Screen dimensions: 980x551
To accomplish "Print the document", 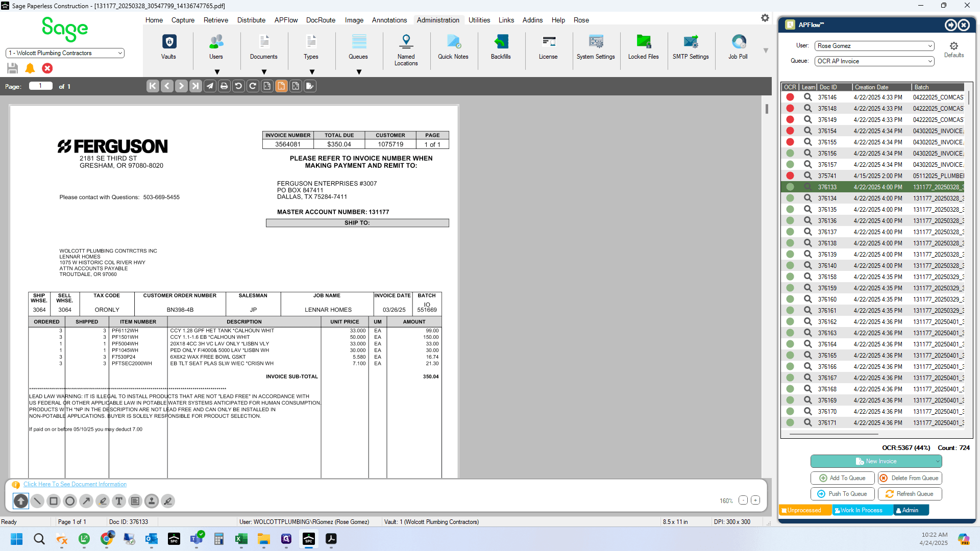I will coord(224,86).
